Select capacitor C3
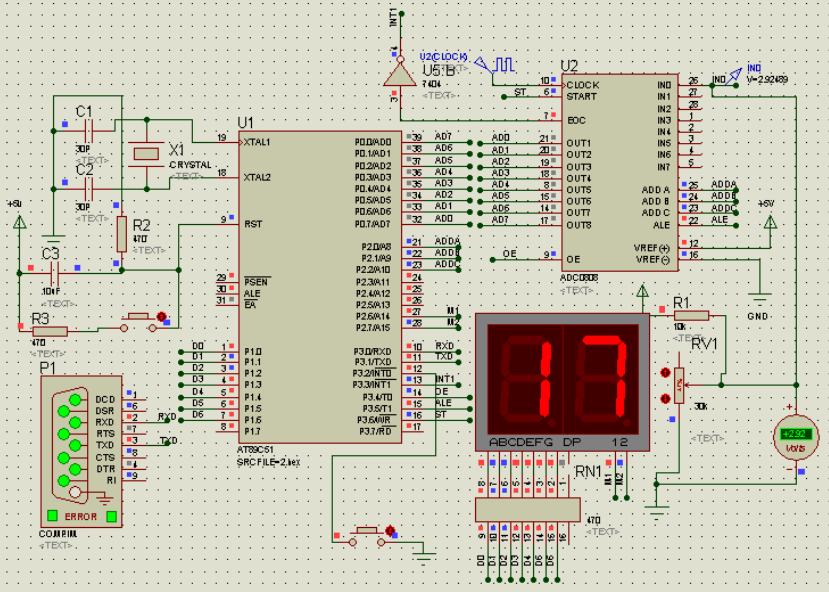This screenshot has width=829, height=592. tap(54, 274)
